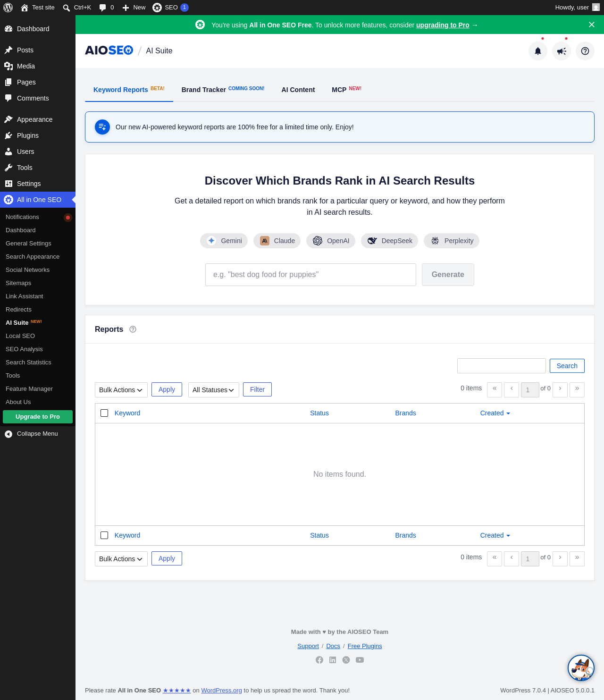The image size is (604, 700).
Task: Open Media in the sidebar
Action: pos(38,66)
